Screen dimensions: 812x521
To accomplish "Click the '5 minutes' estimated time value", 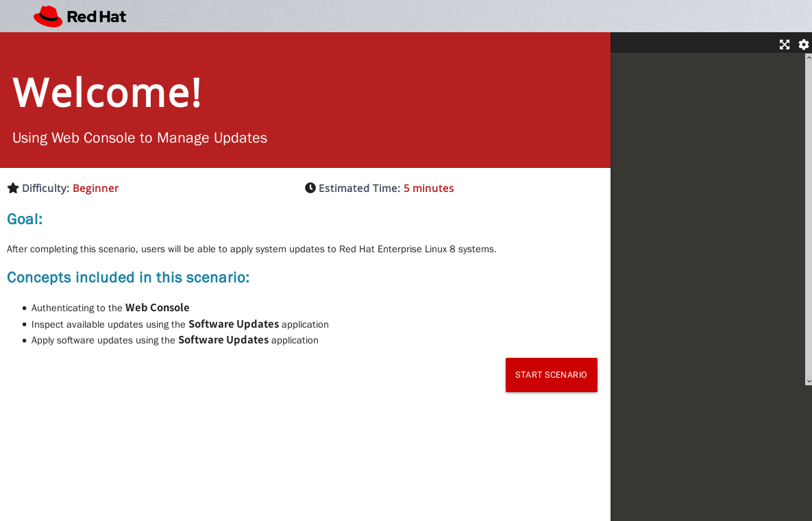I will coord(429,188).
